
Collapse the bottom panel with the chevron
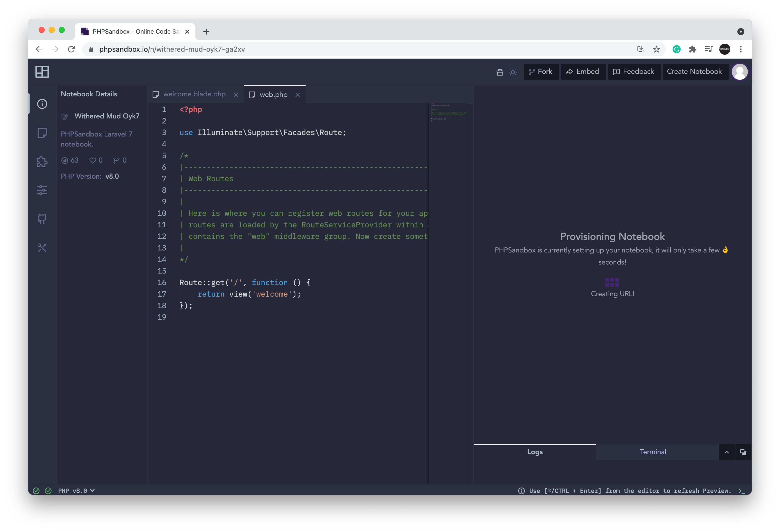726,452
